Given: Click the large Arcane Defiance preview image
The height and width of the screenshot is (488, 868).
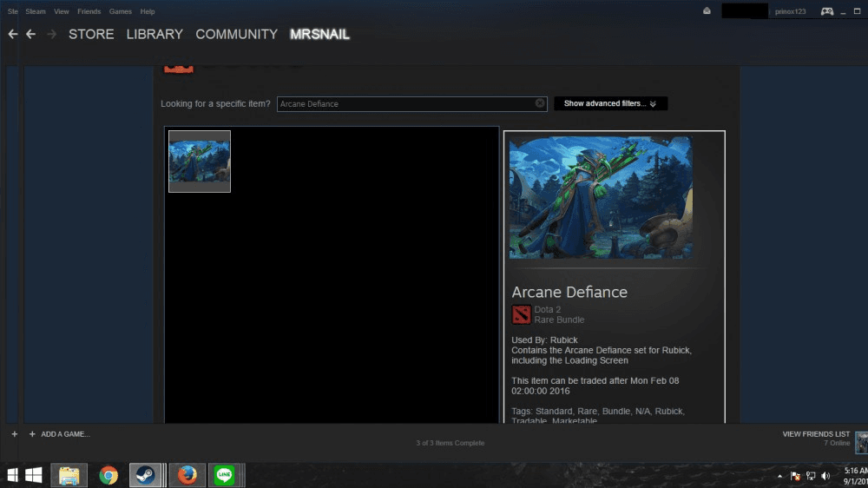Looking at the screenshot, I should tap(601, 198).
